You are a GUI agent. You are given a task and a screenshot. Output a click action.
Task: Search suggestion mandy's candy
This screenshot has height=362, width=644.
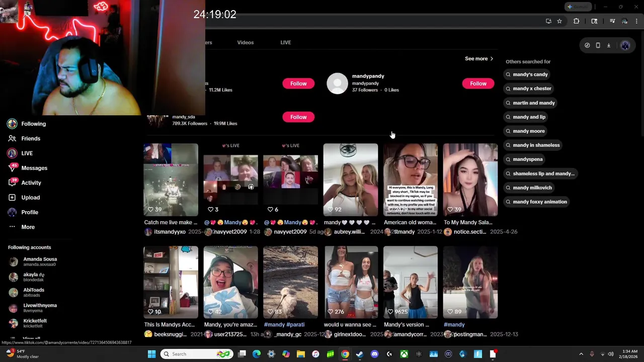[x=526, y=74]
